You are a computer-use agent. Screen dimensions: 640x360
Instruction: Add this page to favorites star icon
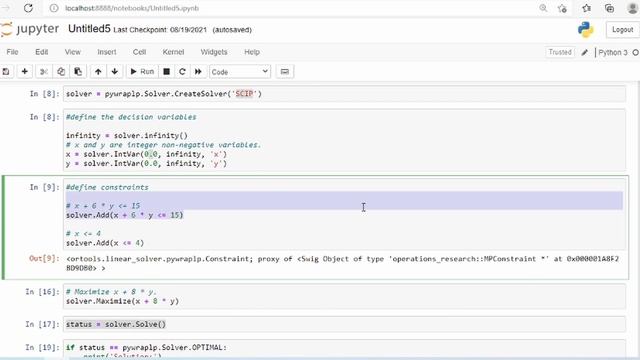tap(562, 8)
